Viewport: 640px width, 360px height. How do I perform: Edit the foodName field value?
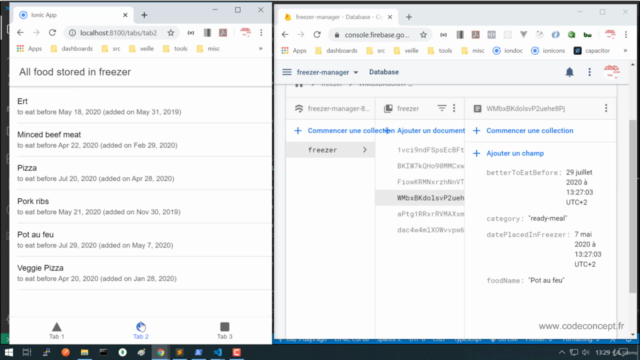(x=546, y=280)
